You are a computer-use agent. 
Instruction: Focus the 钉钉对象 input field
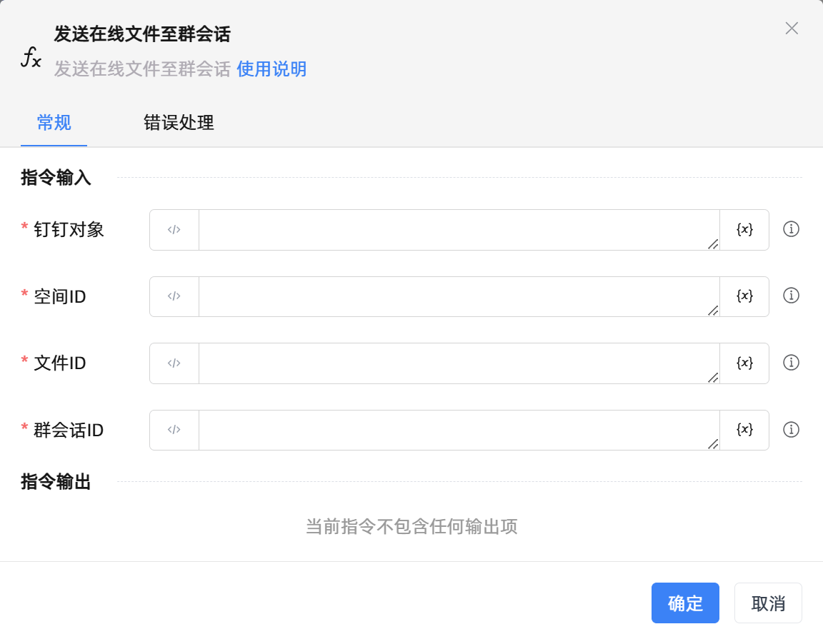pyautogui.click(x=459, y=230)
